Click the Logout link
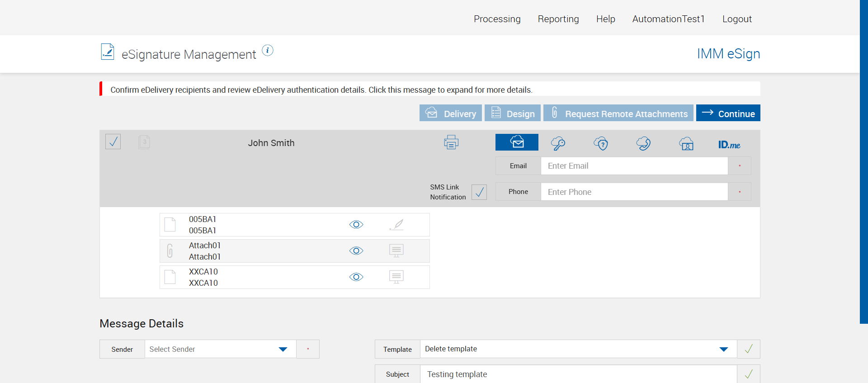 click(x=737, y=19)
